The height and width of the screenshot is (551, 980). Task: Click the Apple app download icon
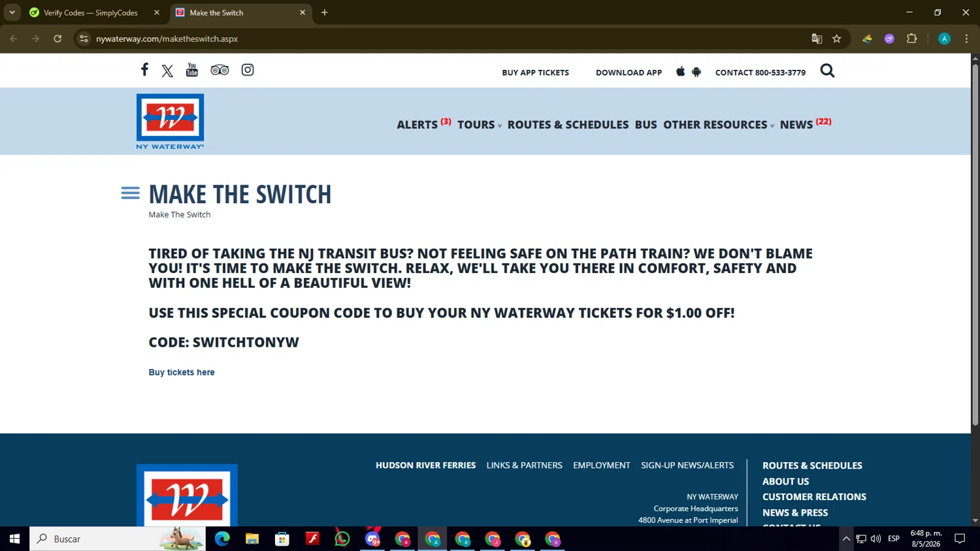(680, 72)
